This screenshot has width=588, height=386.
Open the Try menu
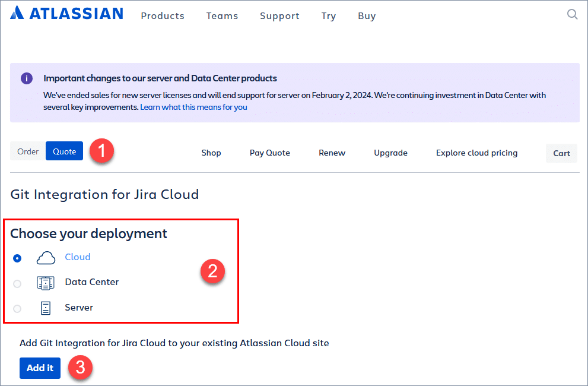pyautogui.click(x=329, y=16)
